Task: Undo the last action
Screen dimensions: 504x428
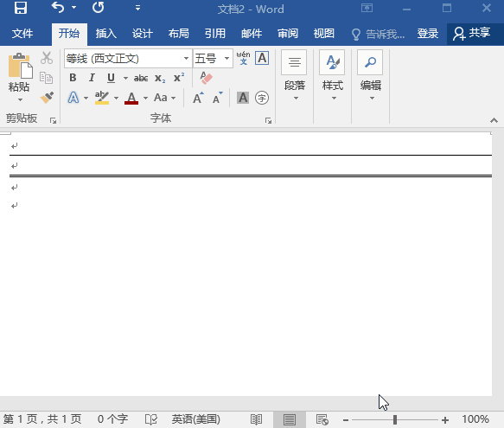Action: [x=58, y=8]
